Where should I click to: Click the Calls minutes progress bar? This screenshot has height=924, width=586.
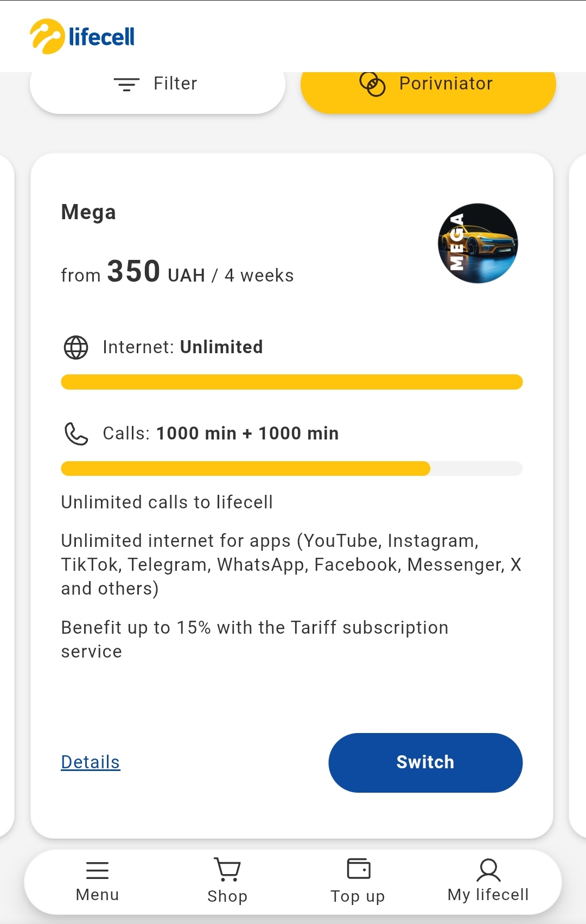pos(292,468)
